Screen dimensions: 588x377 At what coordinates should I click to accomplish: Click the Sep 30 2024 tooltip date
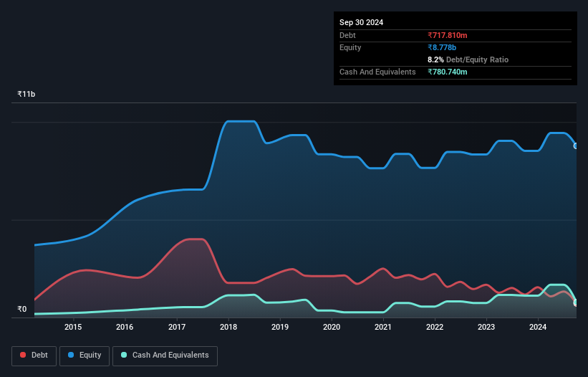tap(361, 22)
